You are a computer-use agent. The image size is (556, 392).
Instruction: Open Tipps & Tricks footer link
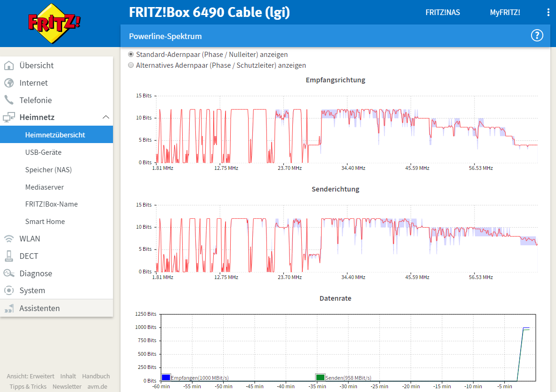click(x=28, y=386)
